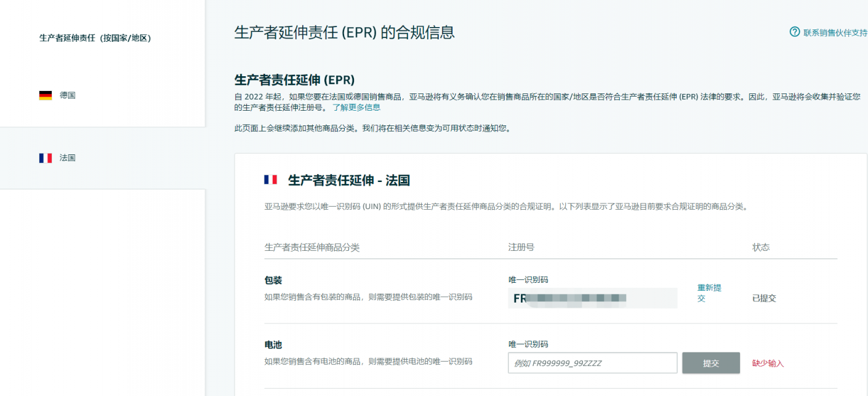868x396 pixels.
Task: Click the German flag icon in sidebar
Action: pyautogui.click(x=46, y=95)
